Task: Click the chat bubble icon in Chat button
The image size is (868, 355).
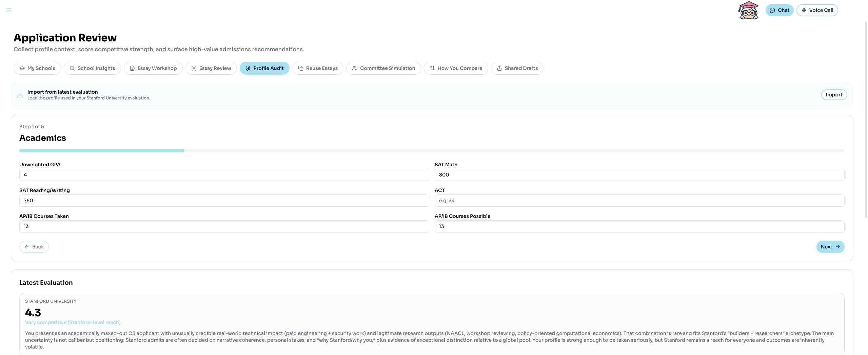Action: point(772,10)
